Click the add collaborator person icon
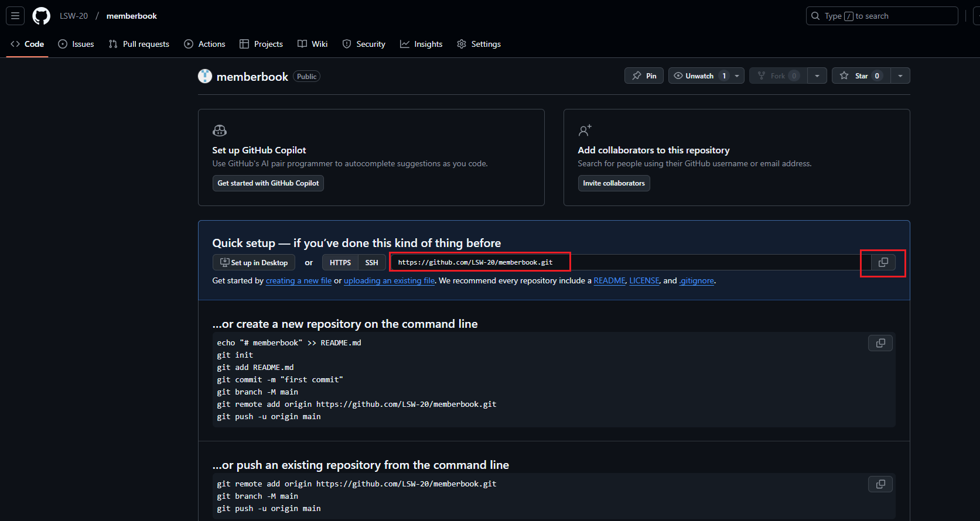 585,130
